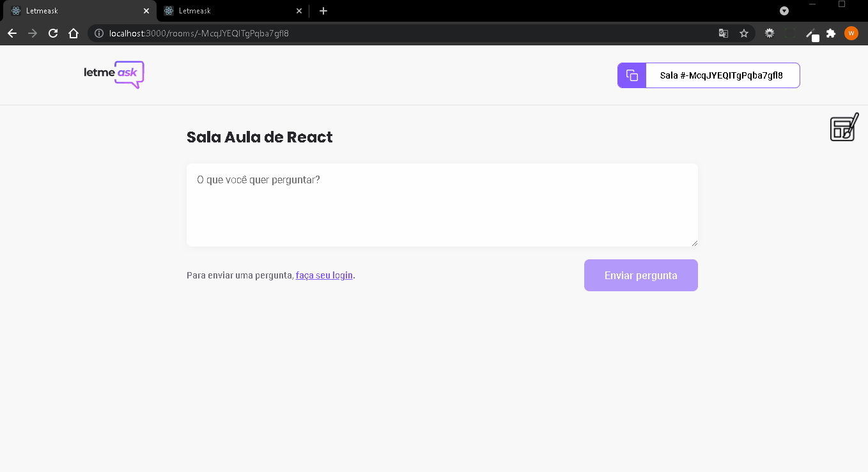Minimize the browser window
The image size is (868, 472).
click(x=813, y=4)
